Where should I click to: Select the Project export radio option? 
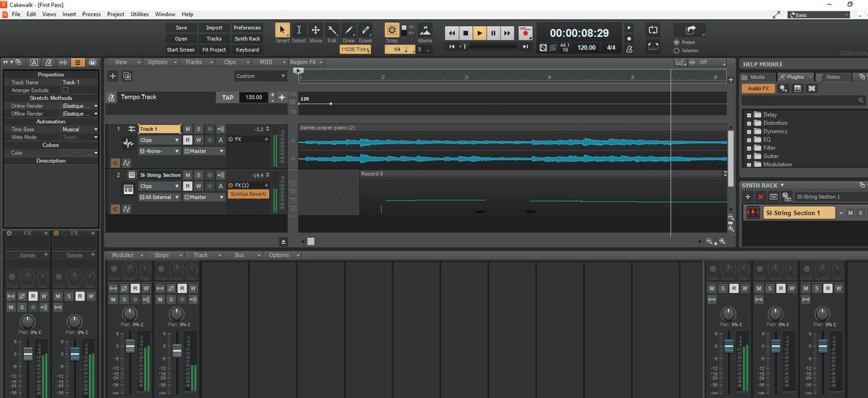pos(676,43)
